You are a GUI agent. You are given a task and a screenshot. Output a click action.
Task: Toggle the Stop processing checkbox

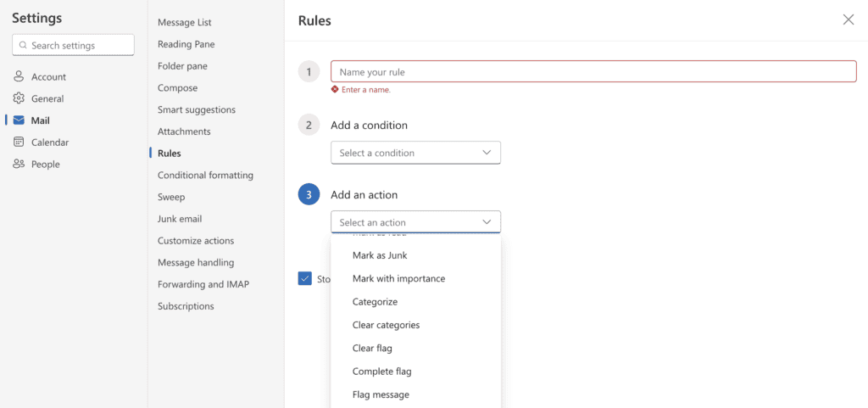tap(305, 278)
